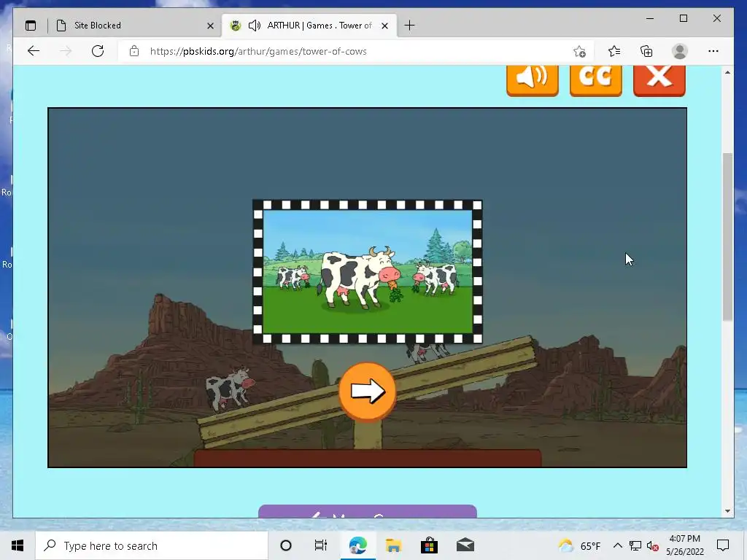This screenshot has height=560, width=747.
Task: Close the game with the red X button
Action: tap(659, 80)
